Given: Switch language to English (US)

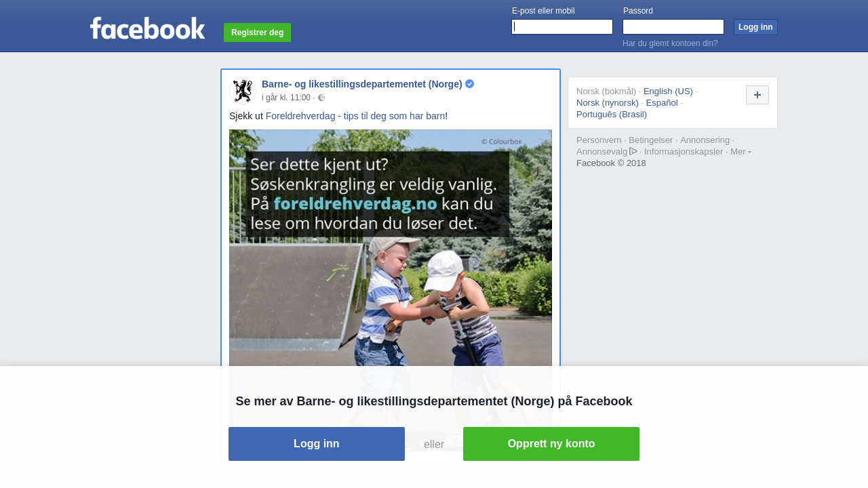Looking at the screenshot, I should tap(668, 91).
